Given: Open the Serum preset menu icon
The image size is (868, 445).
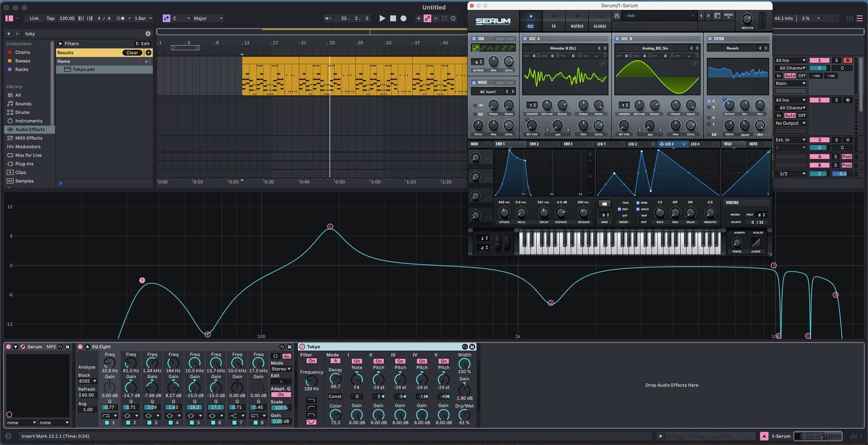Looking at the screenshot, I should 728,16.
